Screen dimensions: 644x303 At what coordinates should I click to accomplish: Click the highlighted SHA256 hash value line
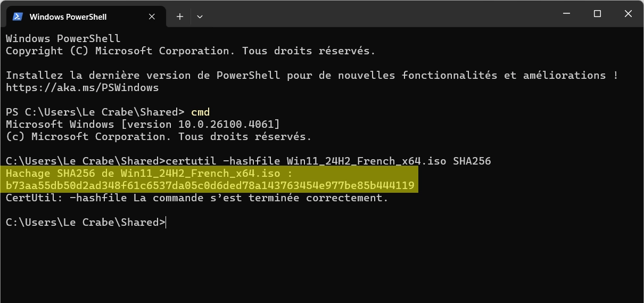click(x=210, y=185)
